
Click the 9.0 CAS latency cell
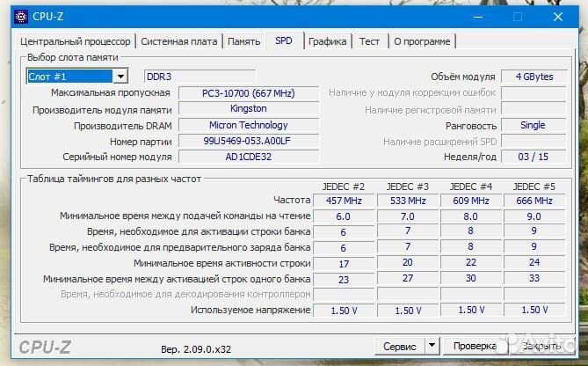pyautogui.click(x=534, y=216)
